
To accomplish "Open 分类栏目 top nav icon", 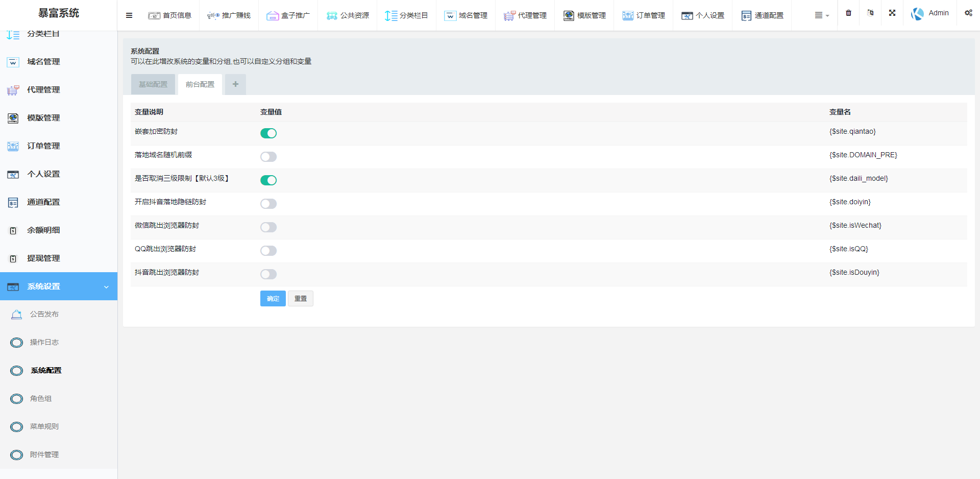I will (391, 16).
